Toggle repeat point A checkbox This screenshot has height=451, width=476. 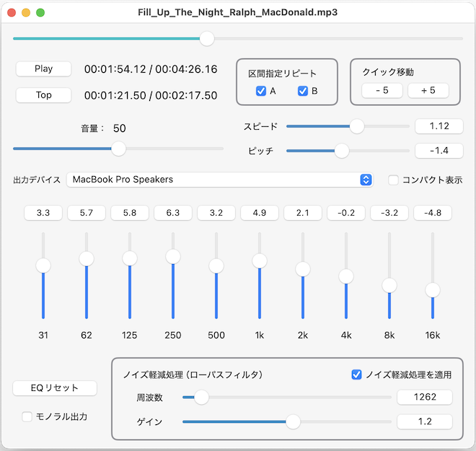point(261,91)
